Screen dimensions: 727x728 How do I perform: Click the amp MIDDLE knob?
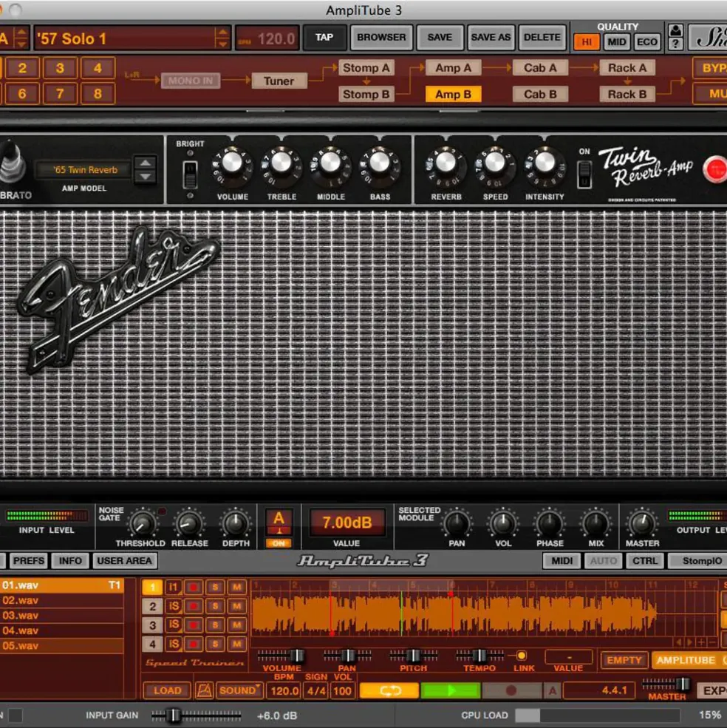(x=330, y=163)
